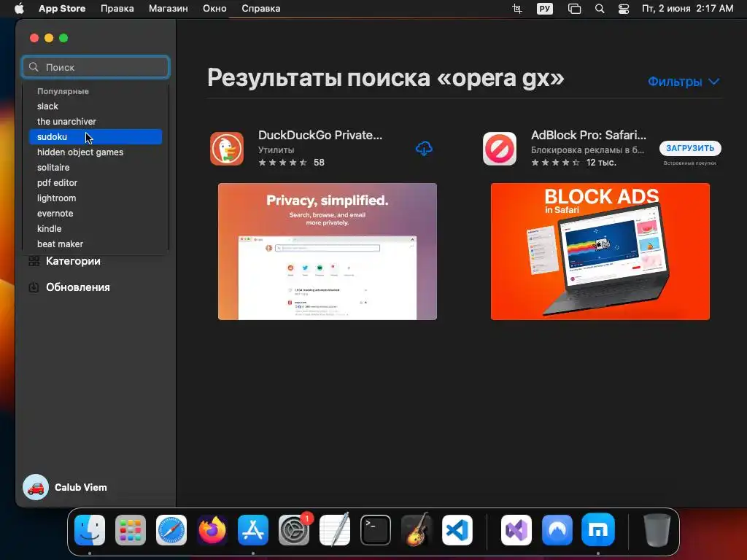Viewport: 747px width, 560px height.
Task: Open TextEdit from the Dock
Action: click(x=335, y=529)
